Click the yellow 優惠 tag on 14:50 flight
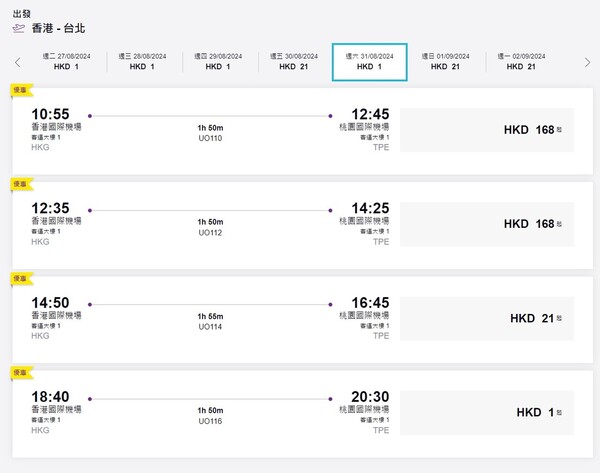Image resolution: width=600 pixels, height=473 pixels. pos(21,278)
